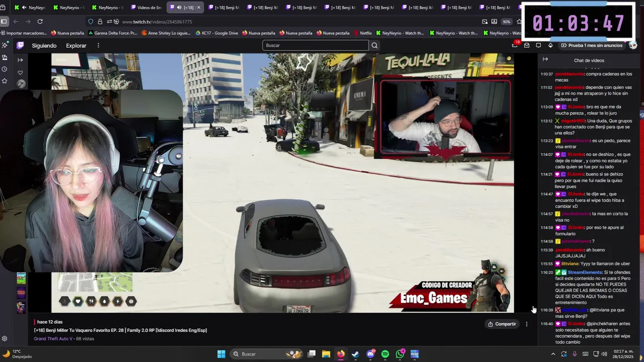Open notifications with red 19 badge
Image resolution: width=644 pixels, height=362 pixels.
[515, 45]
